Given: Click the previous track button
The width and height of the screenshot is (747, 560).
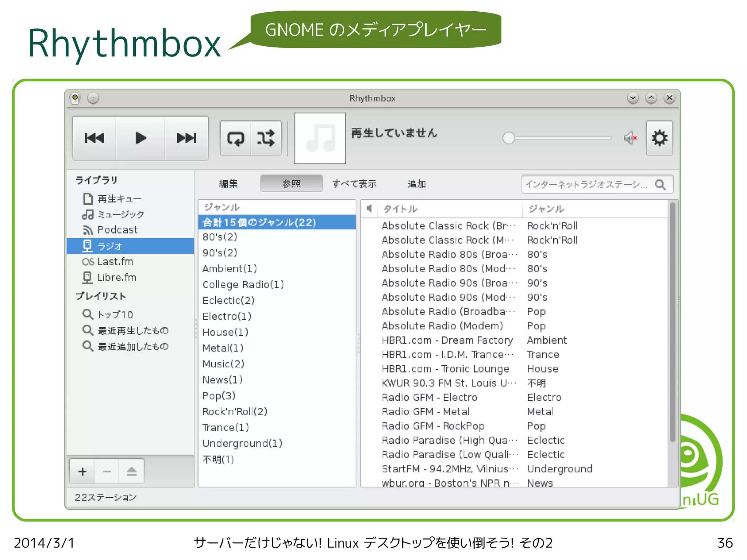Looking at the screenshot, I should (x=94, y=138).
